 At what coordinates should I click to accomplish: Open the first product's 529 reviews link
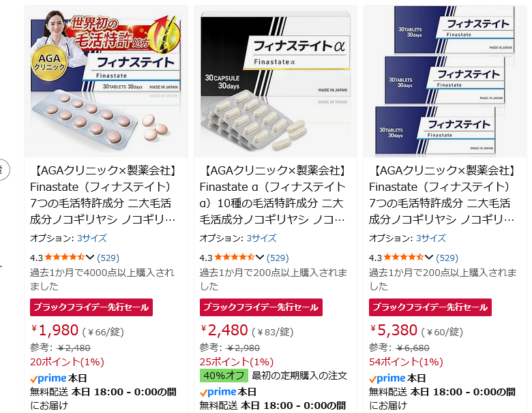click(108, 258)
